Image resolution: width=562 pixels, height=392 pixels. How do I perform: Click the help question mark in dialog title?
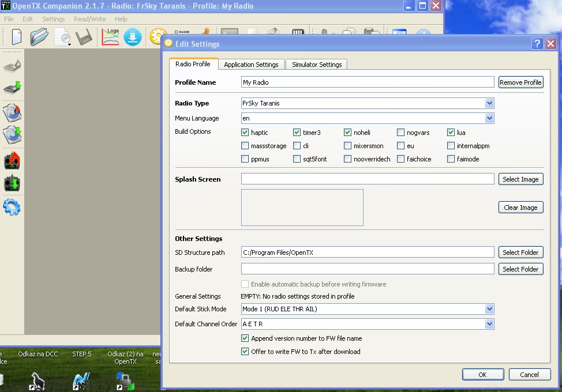(537, 43)
